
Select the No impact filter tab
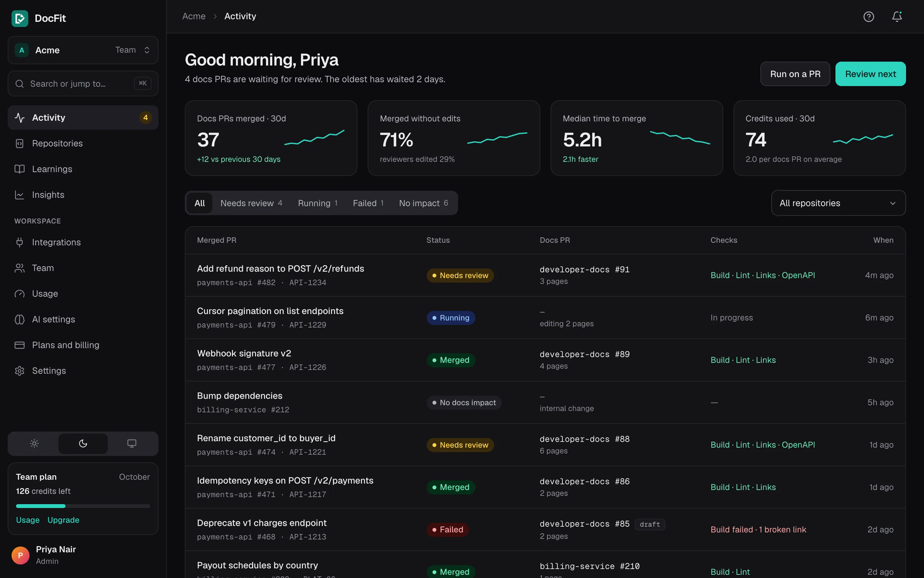pyautogui.click(x=424, y=203)
